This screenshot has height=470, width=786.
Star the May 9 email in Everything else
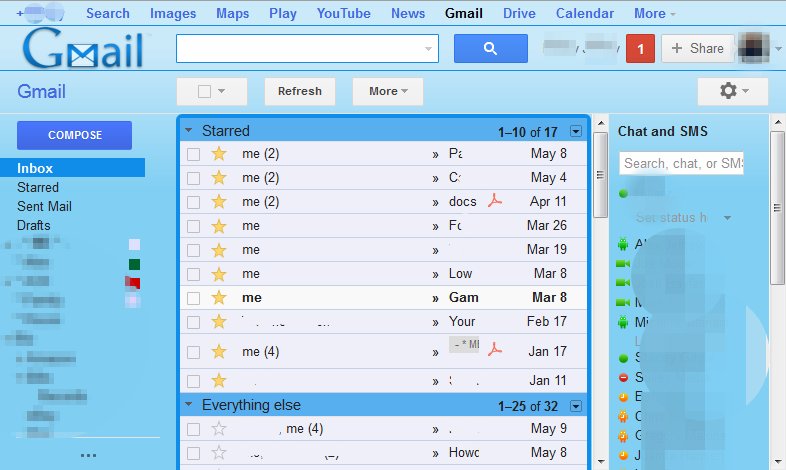(219, 429)
